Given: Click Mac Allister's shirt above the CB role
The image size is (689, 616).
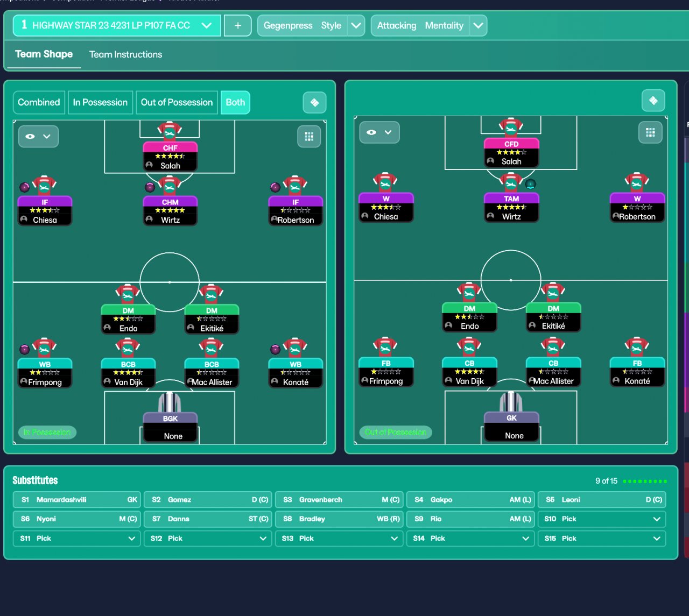Looking at the screenshot, I should point(553,347).
